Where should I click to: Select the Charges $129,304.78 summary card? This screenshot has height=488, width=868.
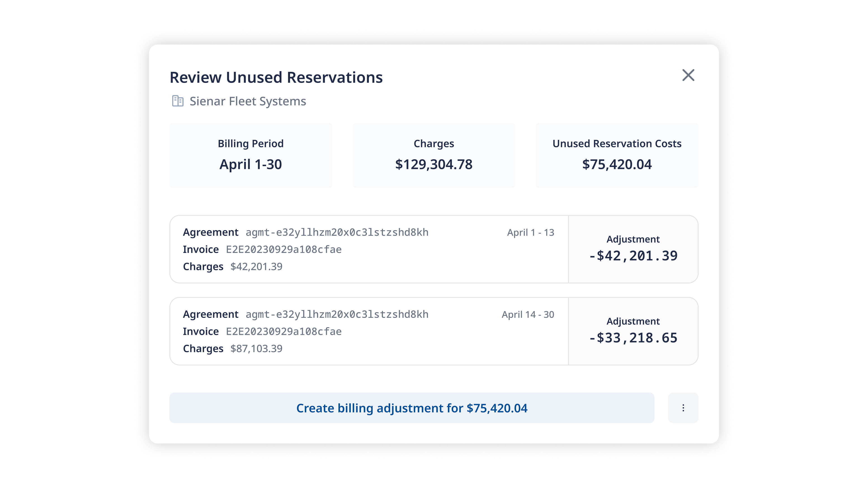(x=434, y=155)
